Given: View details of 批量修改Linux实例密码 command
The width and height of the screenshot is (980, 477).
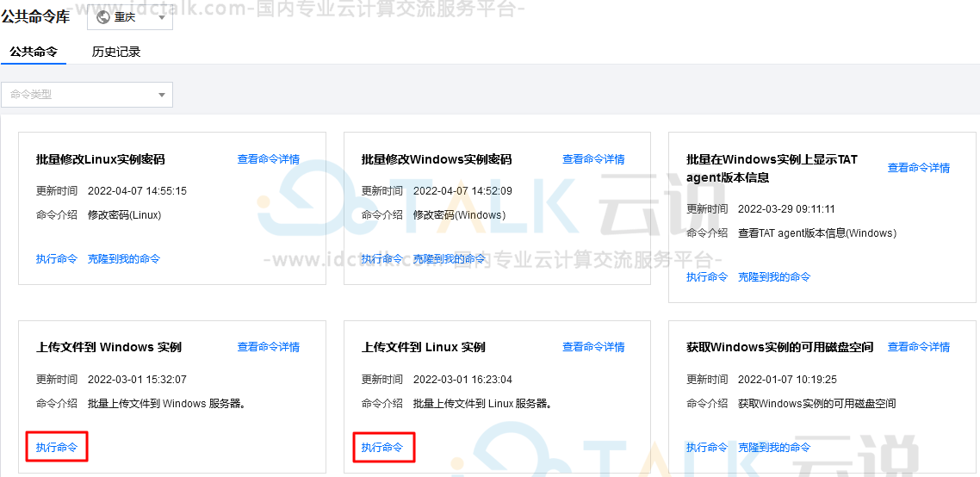Looking at the screenshot, I should (x=268, y=159).
